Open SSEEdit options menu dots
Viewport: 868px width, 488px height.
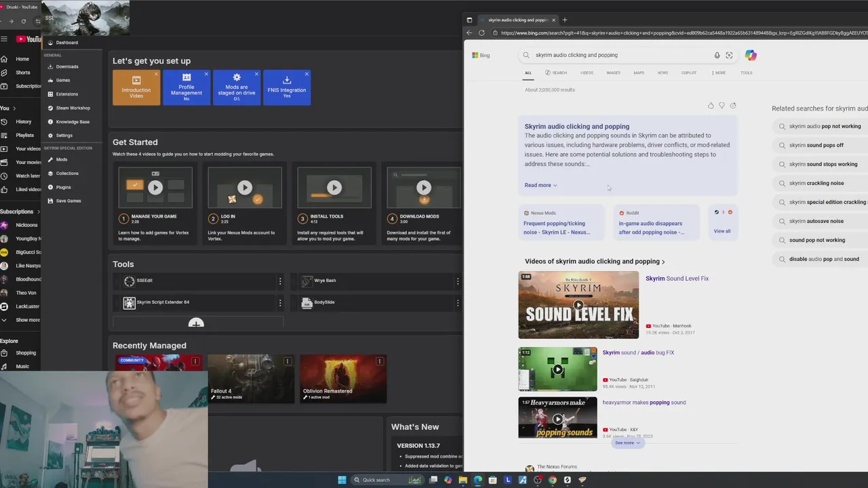point(279,281)
